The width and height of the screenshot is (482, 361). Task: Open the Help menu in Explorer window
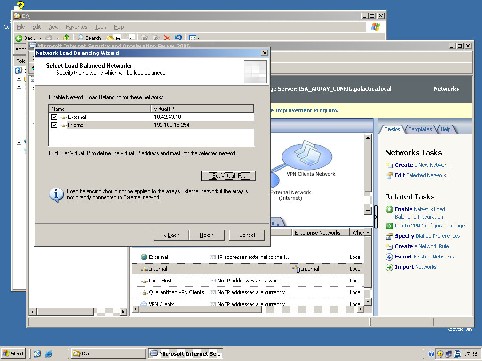(119, 27)
